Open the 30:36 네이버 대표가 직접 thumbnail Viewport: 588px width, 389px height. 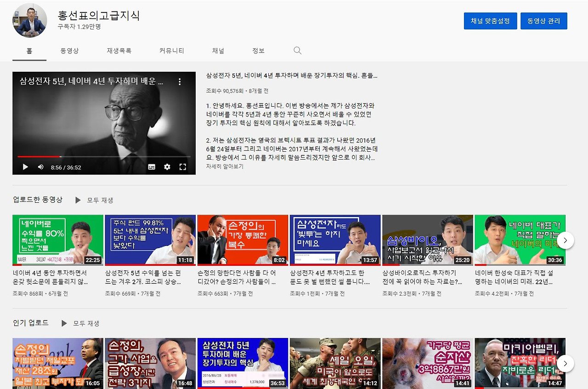(520, 240)
